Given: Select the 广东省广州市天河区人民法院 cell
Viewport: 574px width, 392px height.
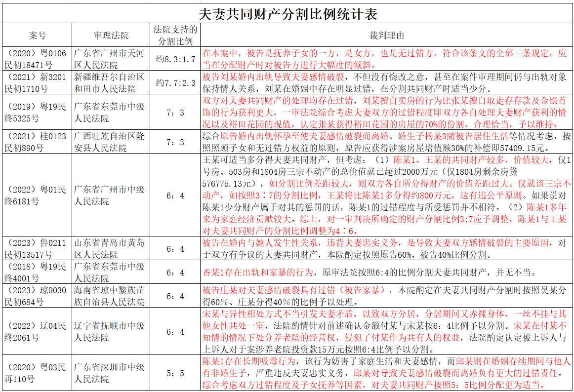Looking at the screenshot, I should tap(111, 59).
